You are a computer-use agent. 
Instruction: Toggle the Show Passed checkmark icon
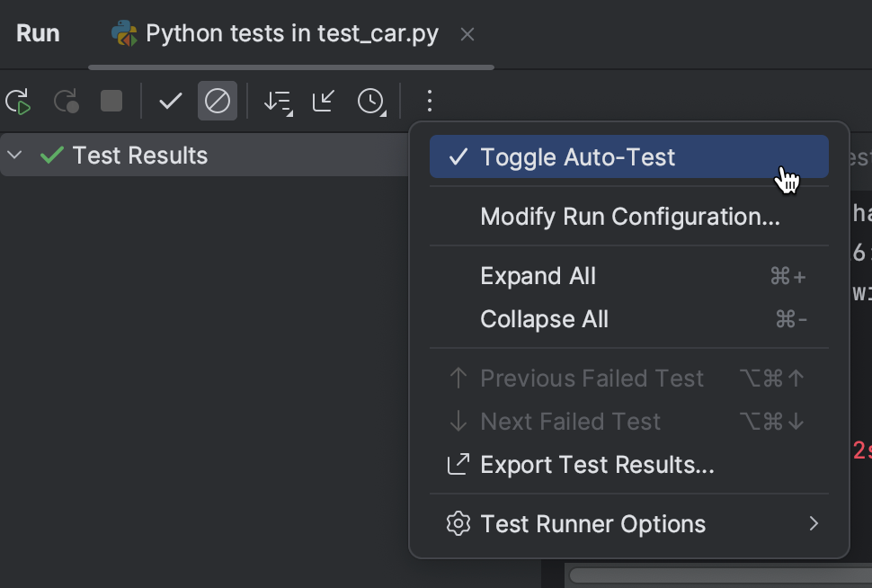[x=170, y=101]
